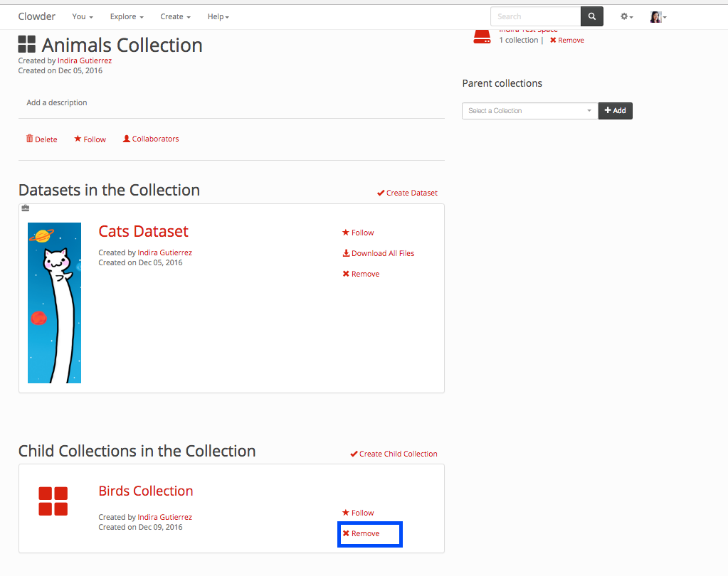Open the gear settings menu

tap(626, 16)
